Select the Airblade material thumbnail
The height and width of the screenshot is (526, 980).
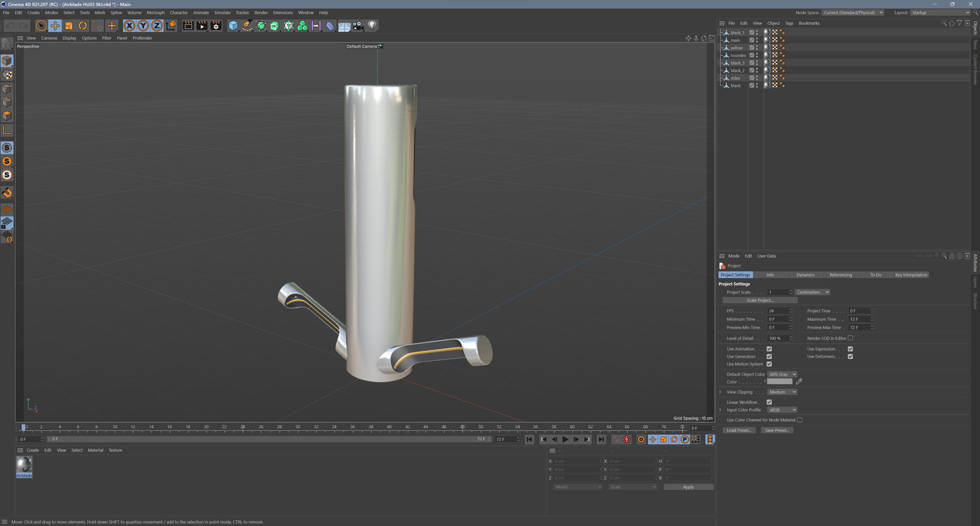(x=24, y=464)
